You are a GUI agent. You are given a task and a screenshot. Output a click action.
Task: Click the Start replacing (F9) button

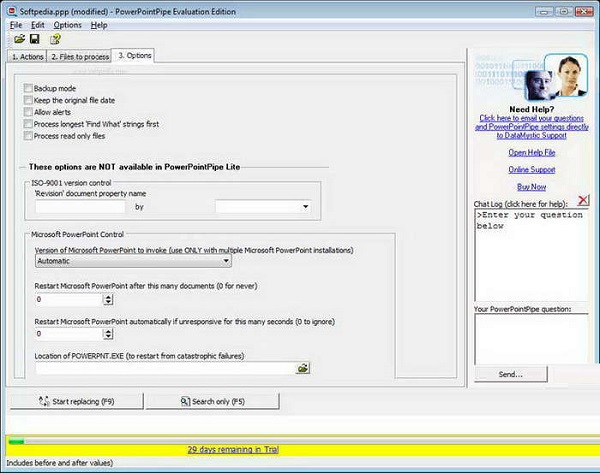pos(77,401)
